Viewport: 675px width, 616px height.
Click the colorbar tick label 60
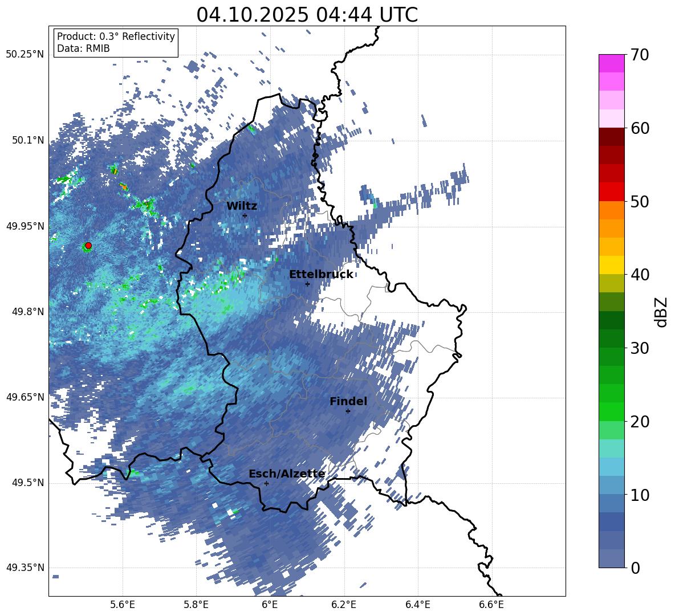[639, 128]
